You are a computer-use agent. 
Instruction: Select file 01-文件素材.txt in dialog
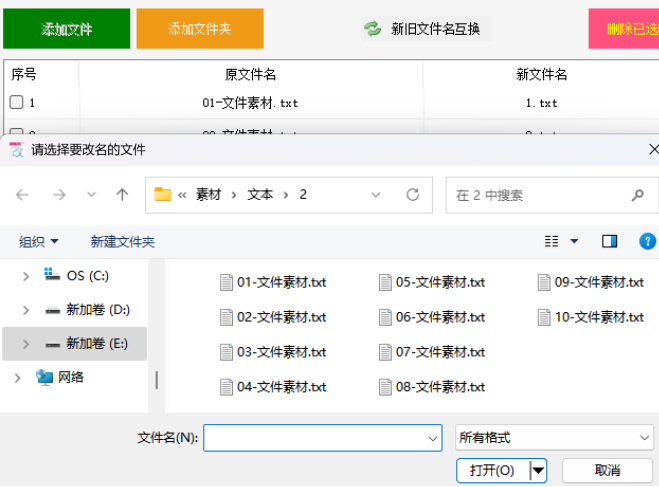273,282
